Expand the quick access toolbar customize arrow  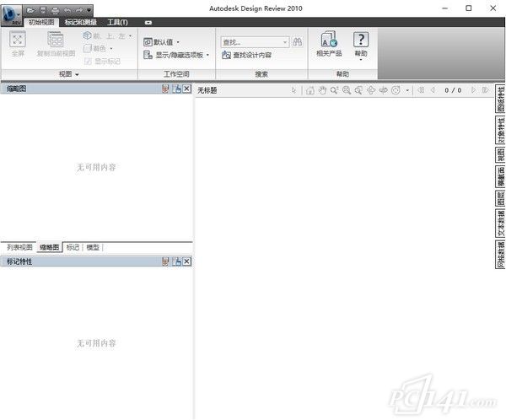coord(89,11)
